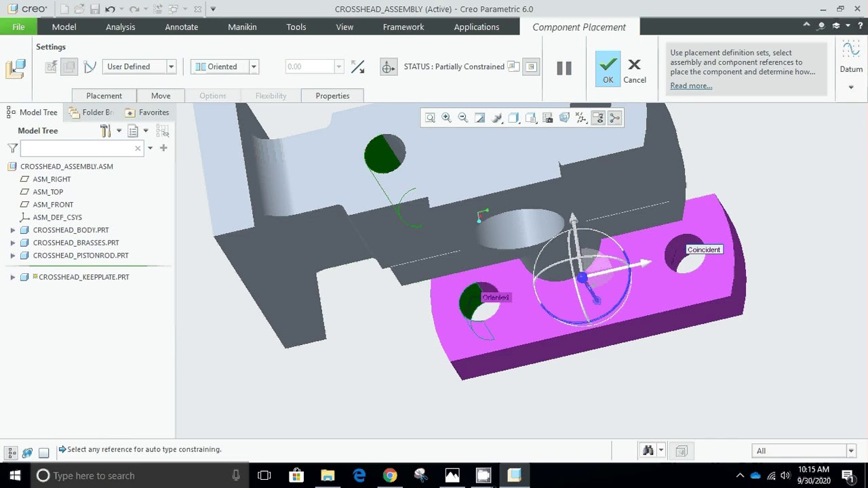
Task: Open the Placement panel tab
Action: point(104,96)
